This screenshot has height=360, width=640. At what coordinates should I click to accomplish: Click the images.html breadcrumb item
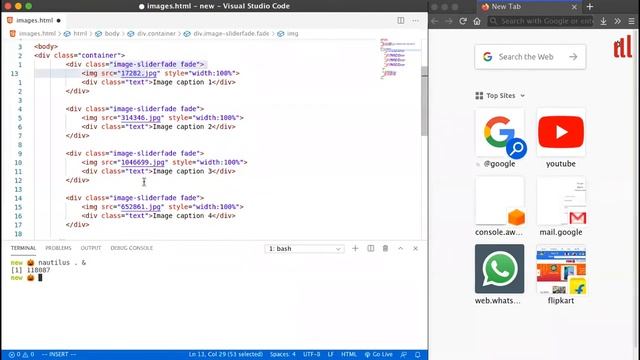pyautogui.click(x=37, y=33)
